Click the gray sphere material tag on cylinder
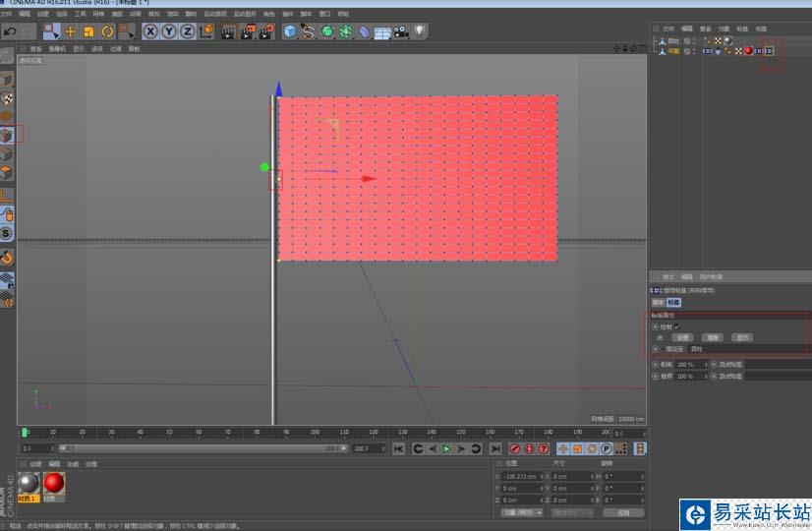This screenshot has width=812, height=531. click(727, 40)
